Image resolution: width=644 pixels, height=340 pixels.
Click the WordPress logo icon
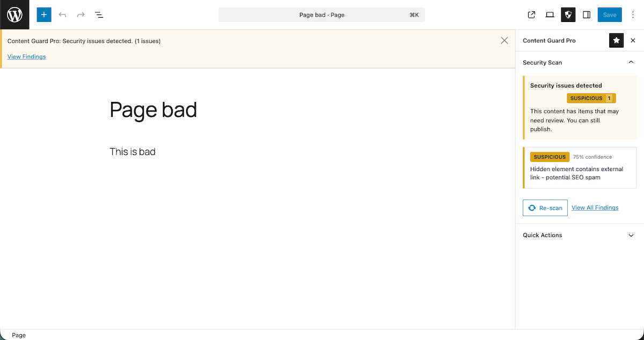click(14, 14)
